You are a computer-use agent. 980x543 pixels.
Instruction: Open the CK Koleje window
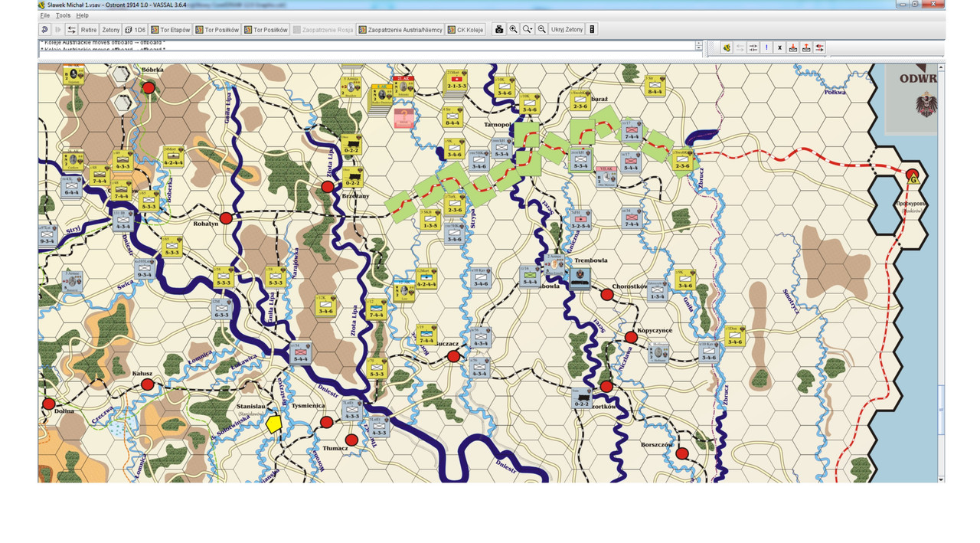pyautogui.click(x=465, y=30)
